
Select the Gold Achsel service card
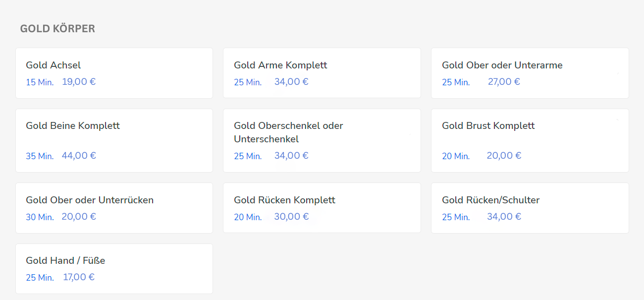(x=114, y=73)
